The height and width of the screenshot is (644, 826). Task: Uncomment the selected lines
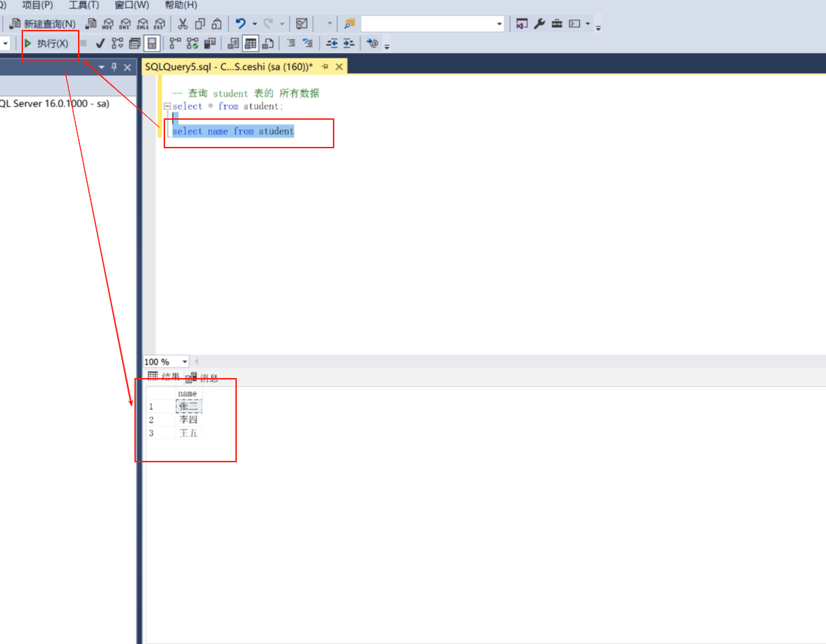[x=308, y=43]
